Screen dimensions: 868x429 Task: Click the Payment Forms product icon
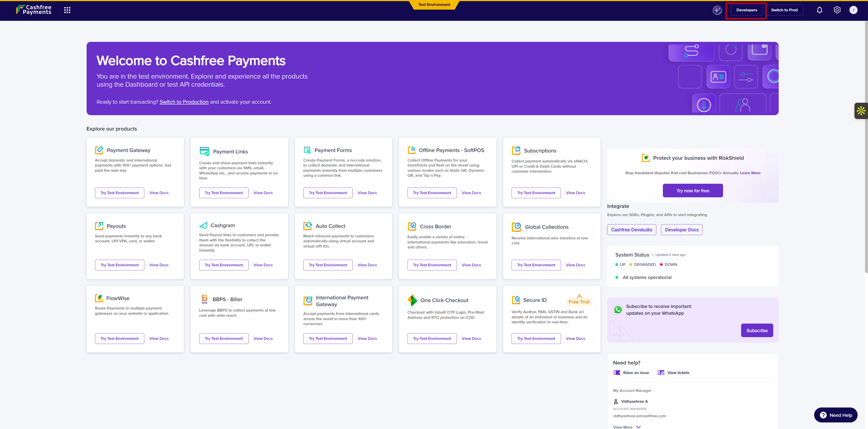[307, 150]
